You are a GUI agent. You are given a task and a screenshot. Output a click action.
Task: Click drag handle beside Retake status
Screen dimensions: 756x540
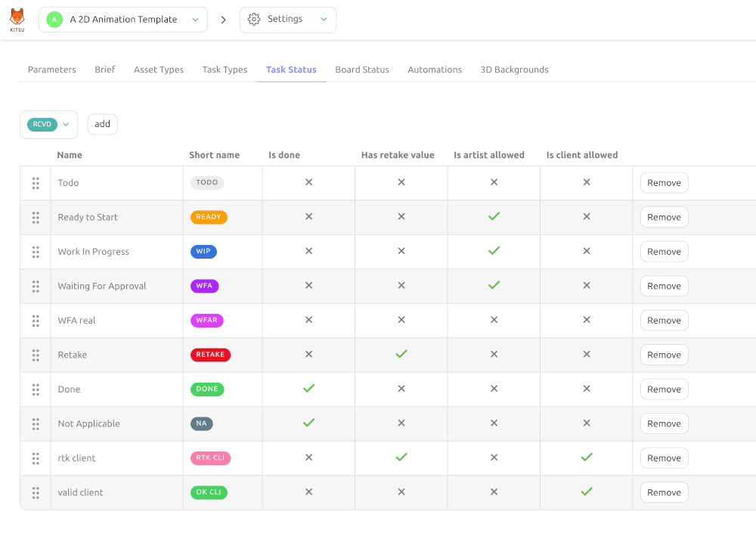(x=36, y=355)
